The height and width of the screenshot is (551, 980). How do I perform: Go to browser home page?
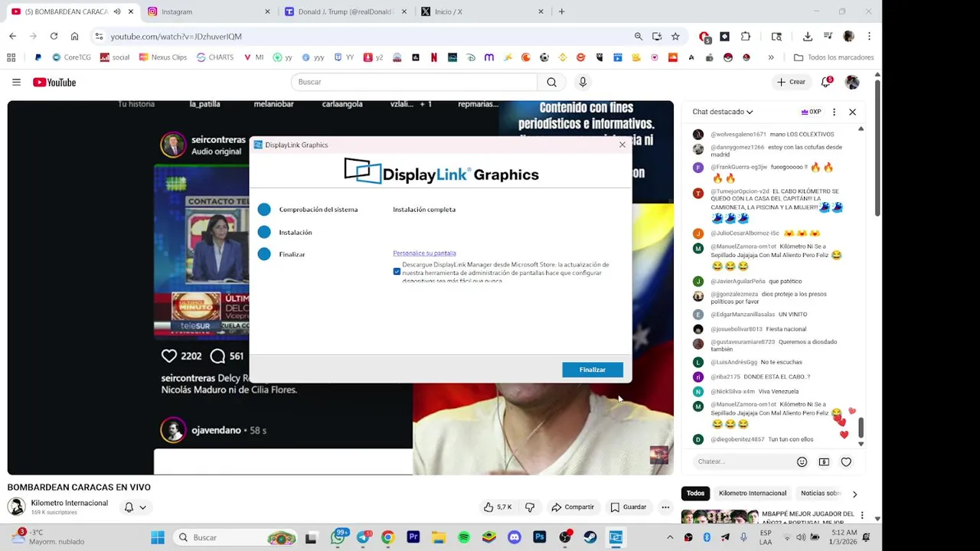pos(74,36)
